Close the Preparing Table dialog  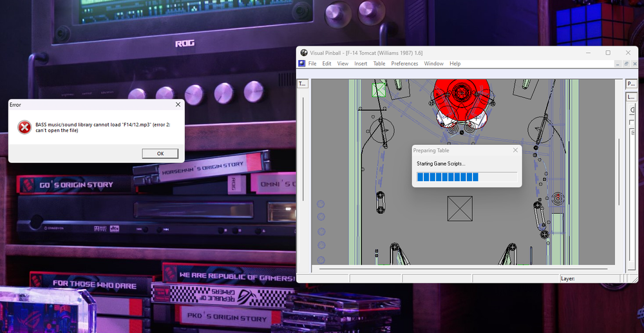(x=515, y=150)
